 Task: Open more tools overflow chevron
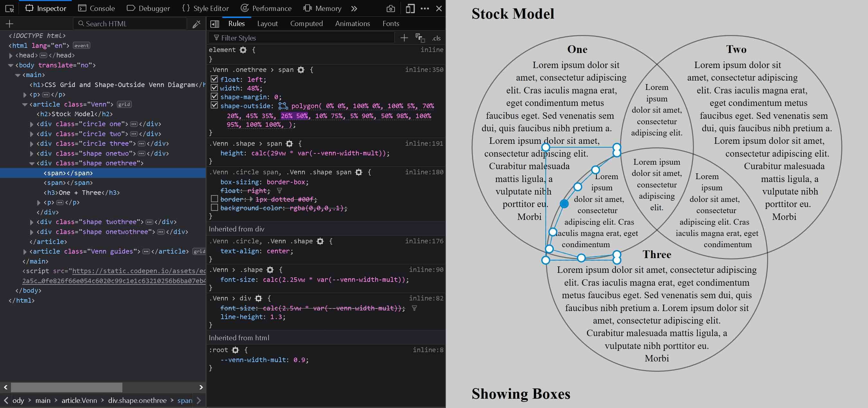point(354,8)
